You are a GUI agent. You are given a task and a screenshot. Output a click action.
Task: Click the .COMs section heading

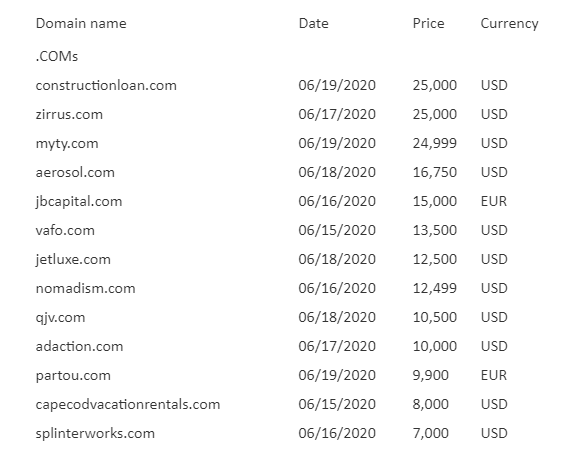point(57,56)
